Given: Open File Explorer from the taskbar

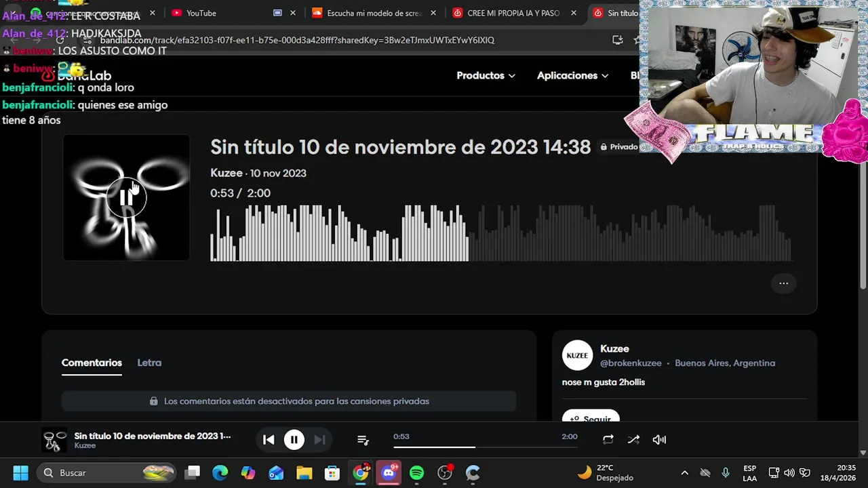Looking at the screenshot, I should [x=304, y=472].
